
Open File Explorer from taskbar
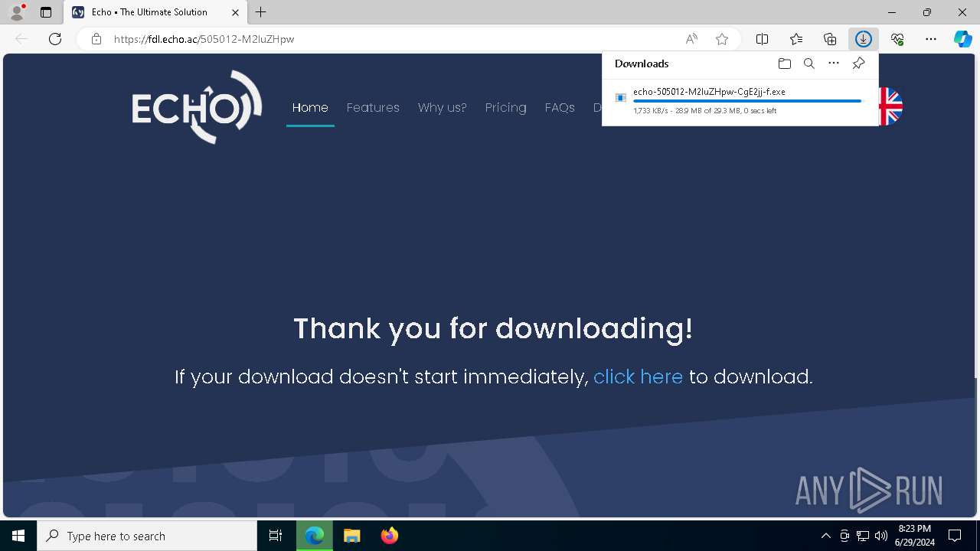point(352,536)
